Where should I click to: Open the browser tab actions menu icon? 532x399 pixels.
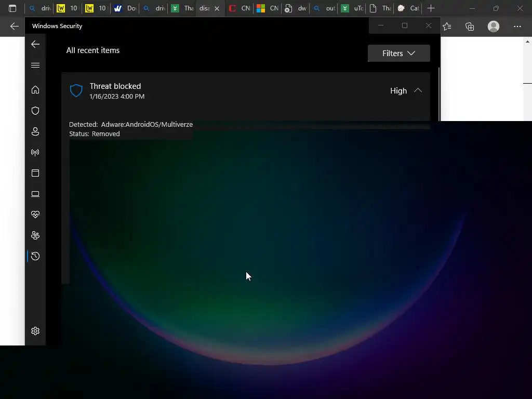(12, 8)
